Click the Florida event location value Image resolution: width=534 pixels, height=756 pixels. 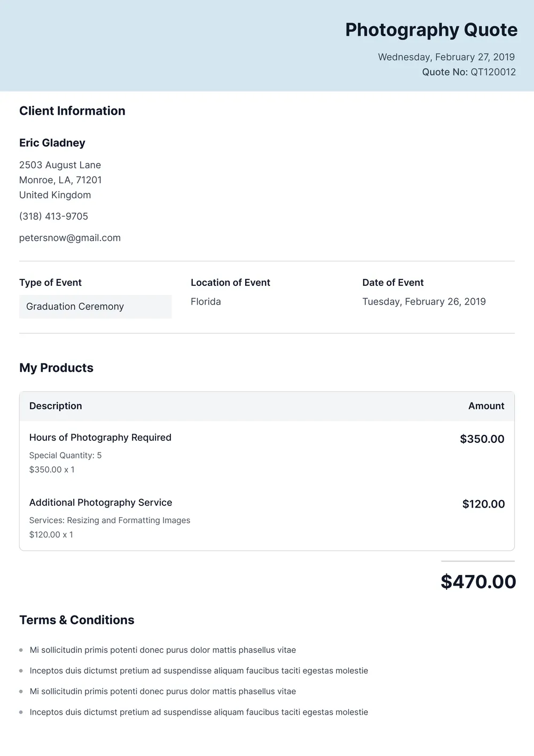(x=206, y=302)
